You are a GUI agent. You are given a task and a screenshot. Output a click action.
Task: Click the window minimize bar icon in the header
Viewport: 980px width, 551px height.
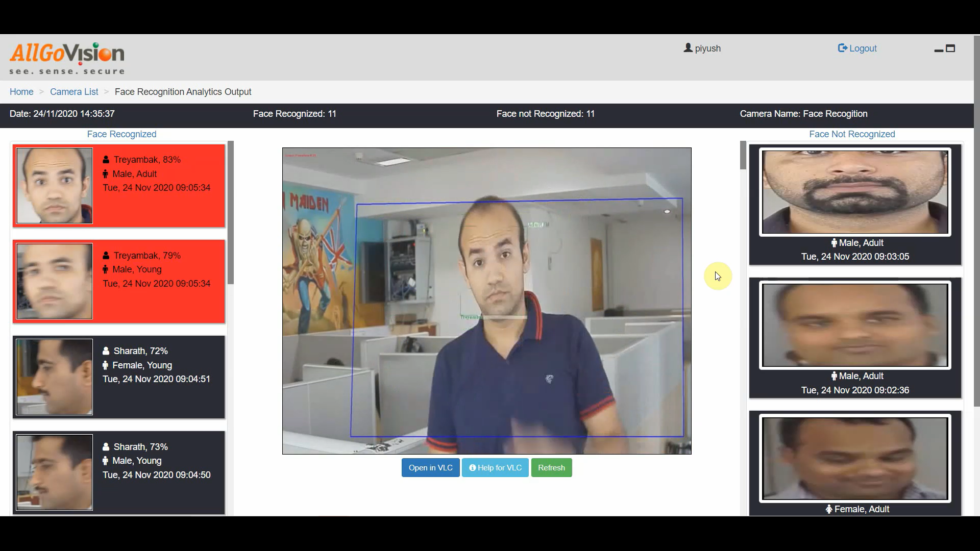tap(939, 50)
